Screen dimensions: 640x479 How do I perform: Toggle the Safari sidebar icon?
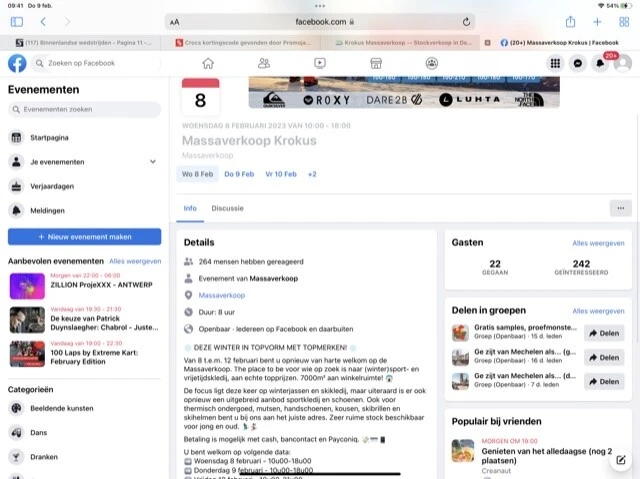(17, 22)
